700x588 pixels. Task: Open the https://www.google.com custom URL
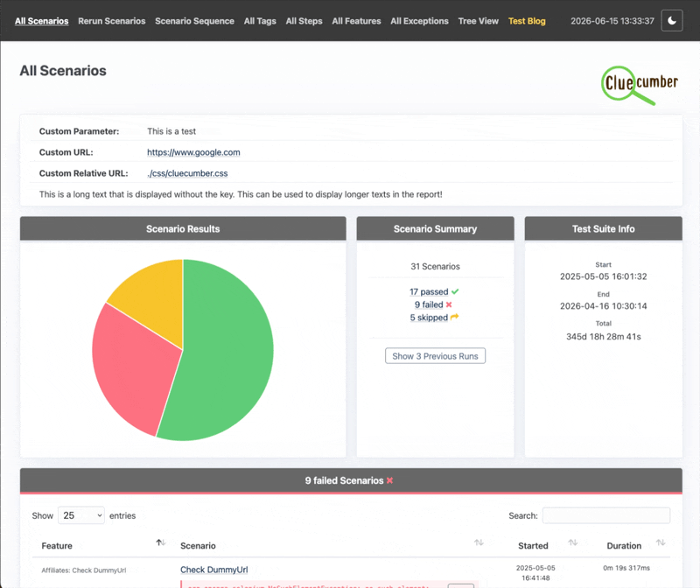[193, 152]
